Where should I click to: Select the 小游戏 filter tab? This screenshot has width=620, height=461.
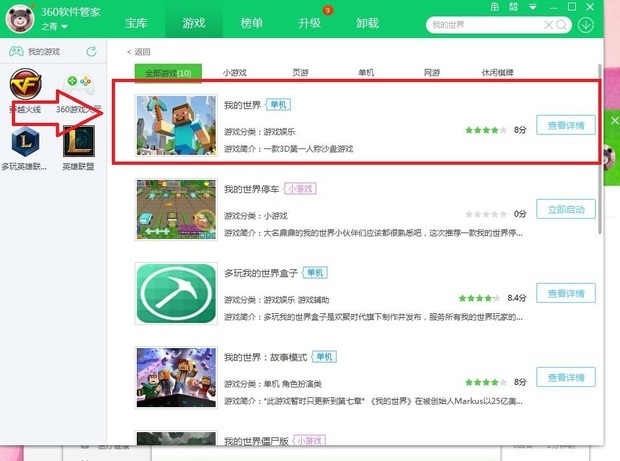[x=234, y=73]
